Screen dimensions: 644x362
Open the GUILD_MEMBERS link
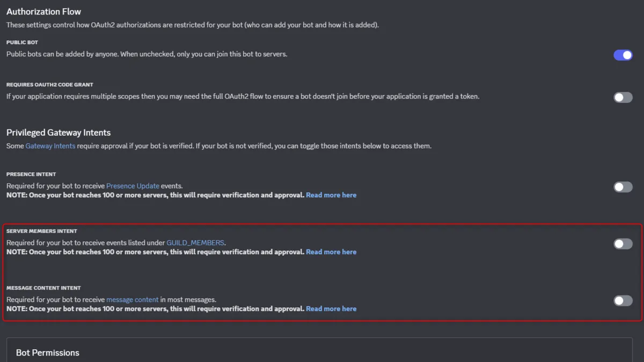tap(195, 243)
